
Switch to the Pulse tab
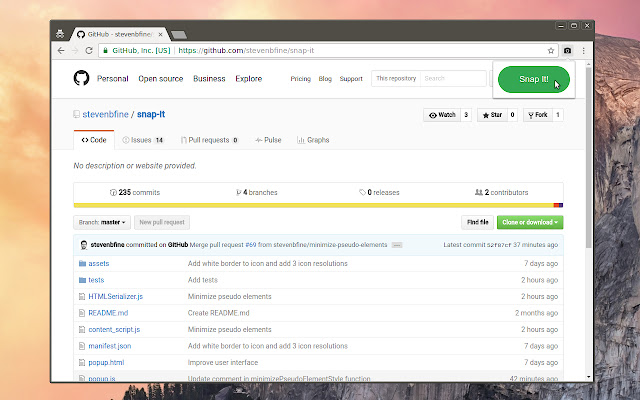tap(268, 140)
